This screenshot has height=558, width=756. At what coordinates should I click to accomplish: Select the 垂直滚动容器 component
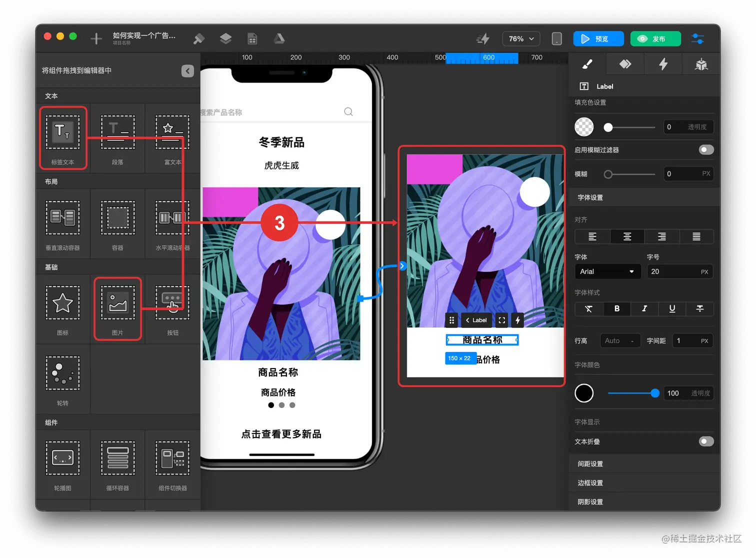pos(63,223)
